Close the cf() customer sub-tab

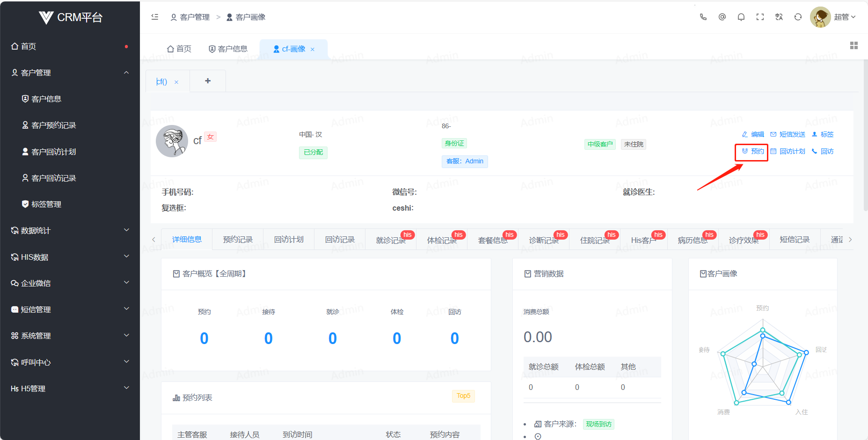(x=176, y=82)
